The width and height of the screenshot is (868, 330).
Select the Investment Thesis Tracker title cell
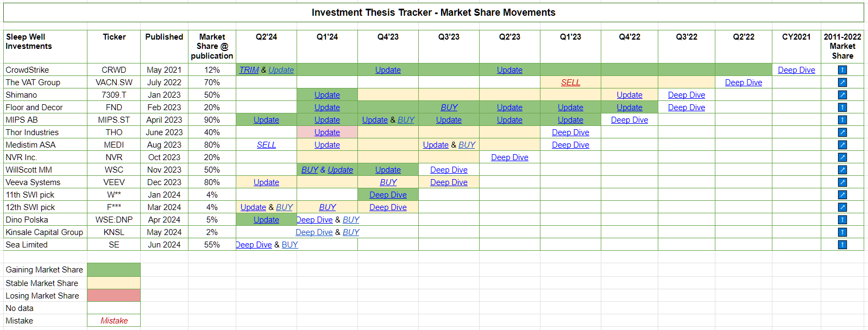pos(433,12)
